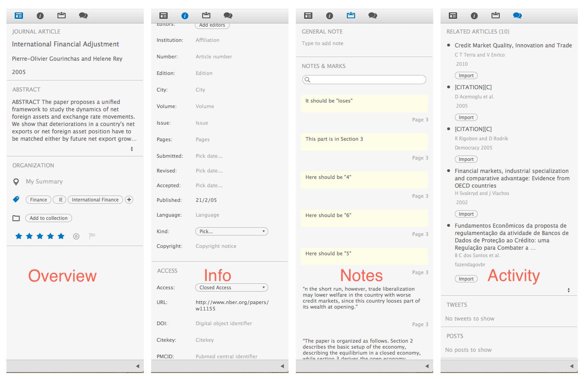Expand the truncated abstract with the double arrow

pos(132,149)
